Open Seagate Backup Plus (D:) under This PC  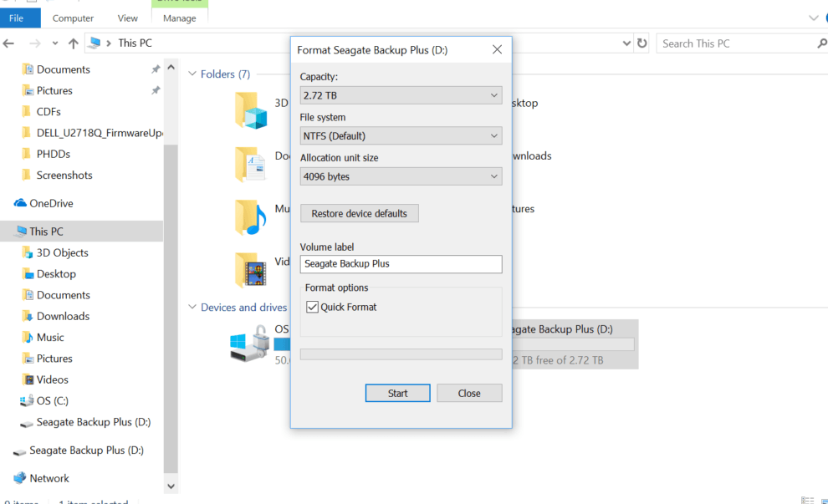click(94, 422)
